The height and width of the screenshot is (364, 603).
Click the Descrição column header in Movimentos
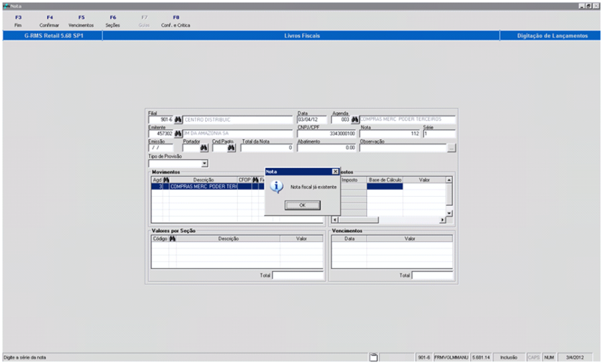(204, 180)
